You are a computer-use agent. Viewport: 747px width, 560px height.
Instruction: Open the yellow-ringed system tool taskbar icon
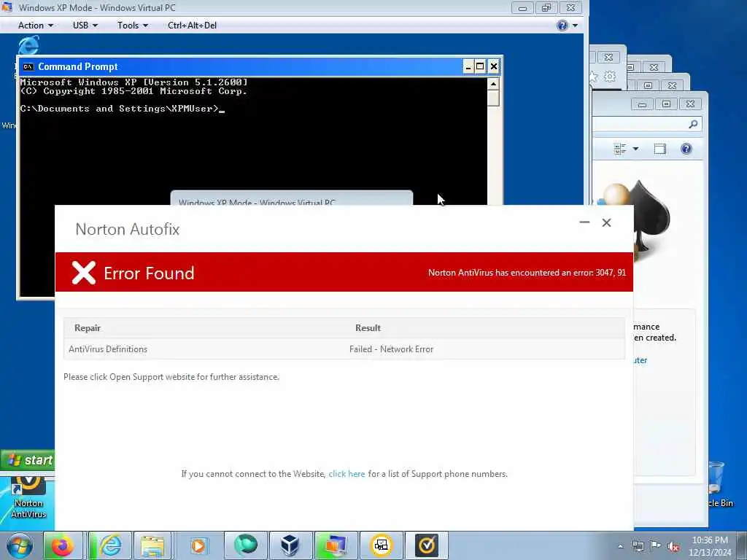pos(381,545)
